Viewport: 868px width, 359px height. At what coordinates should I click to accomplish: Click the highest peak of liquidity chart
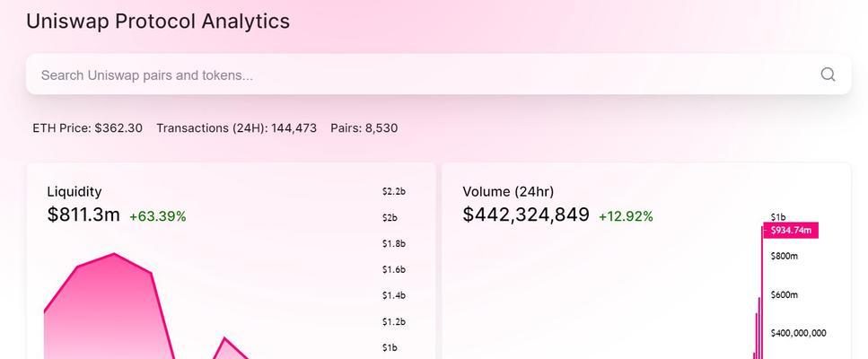(114, 254)
